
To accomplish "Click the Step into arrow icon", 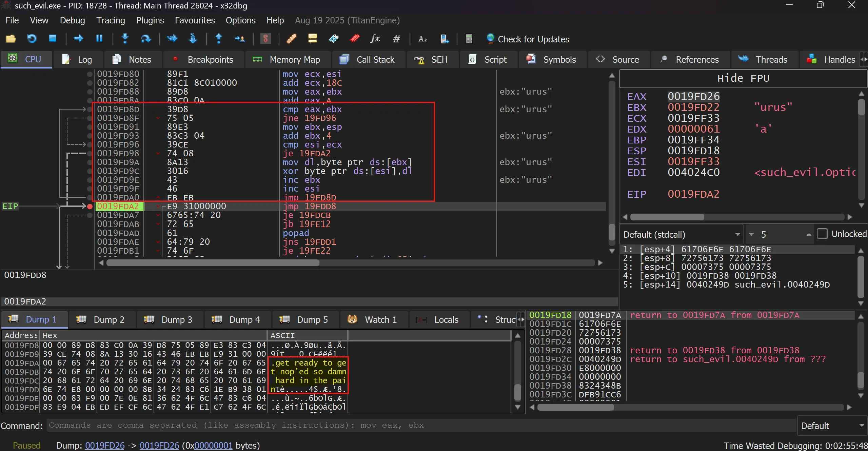I will tap(125, 39).
